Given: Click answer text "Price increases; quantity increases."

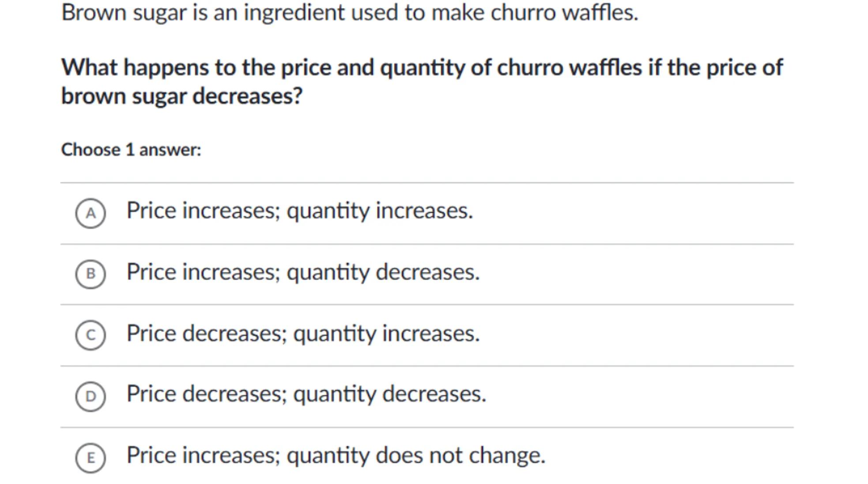Looking at the screenshot, I should pos(299,211).
